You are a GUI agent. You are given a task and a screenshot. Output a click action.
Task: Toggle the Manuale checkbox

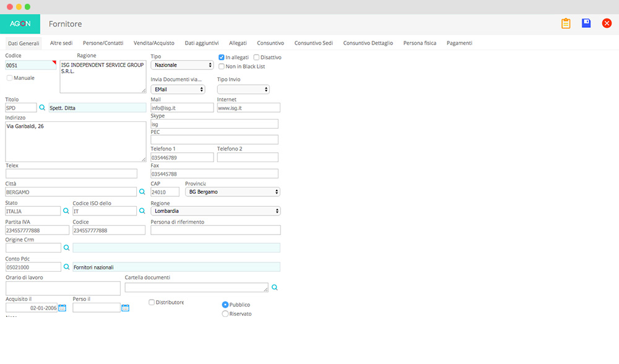[9, 78]
